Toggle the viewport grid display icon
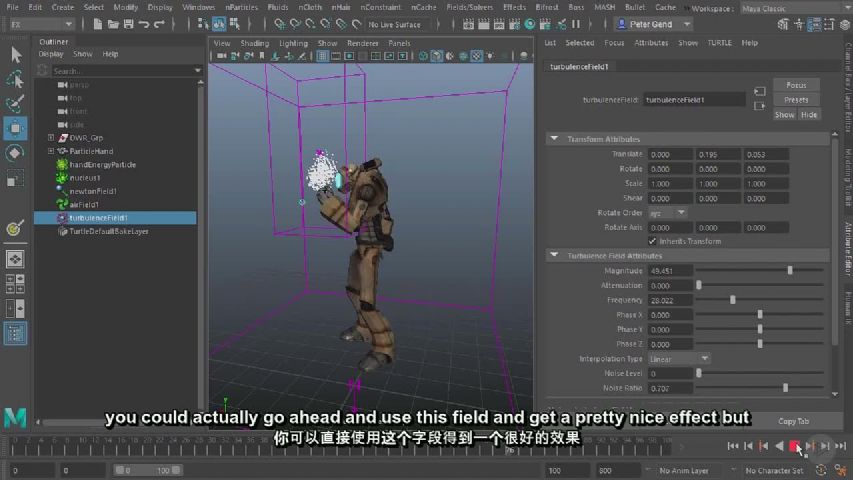The width and height of the screenshot is (853, 480). pos(322,56)
